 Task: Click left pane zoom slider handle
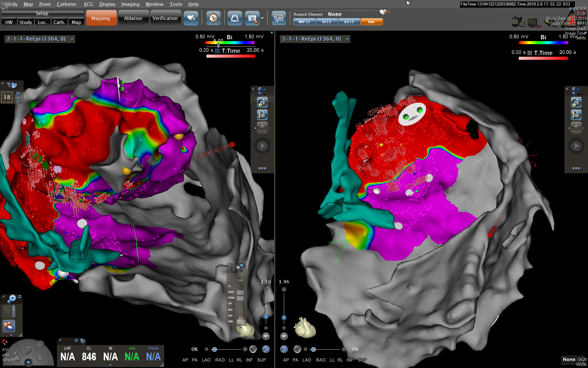tap(266, 316)
